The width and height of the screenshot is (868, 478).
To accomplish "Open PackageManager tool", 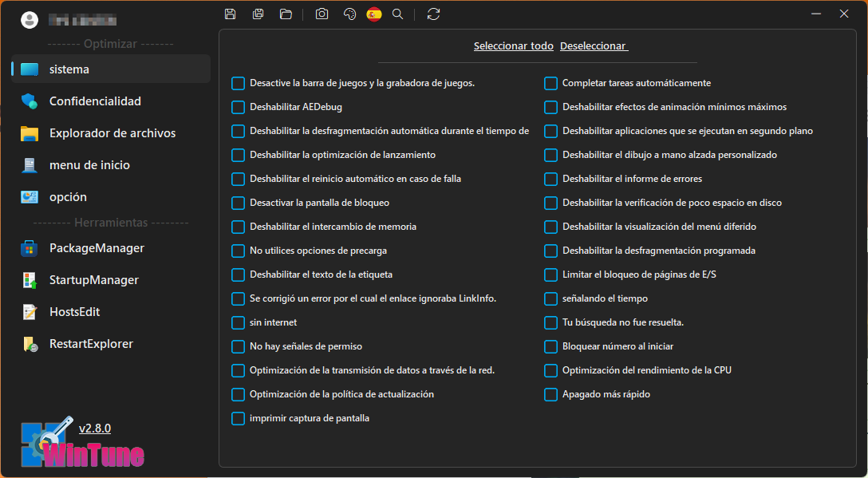I will [x=97, y=248].
